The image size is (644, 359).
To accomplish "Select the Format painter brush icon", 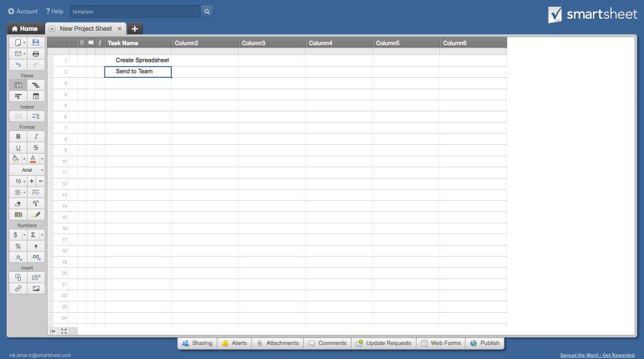I will [x=36, y=203].
